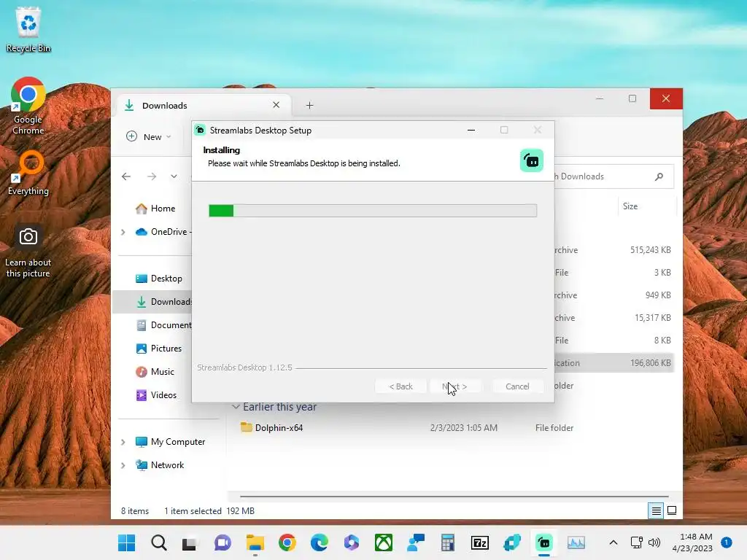The image size is (747, 560).
Task: Select the row sized 949 KB
Action: [614, 295]
